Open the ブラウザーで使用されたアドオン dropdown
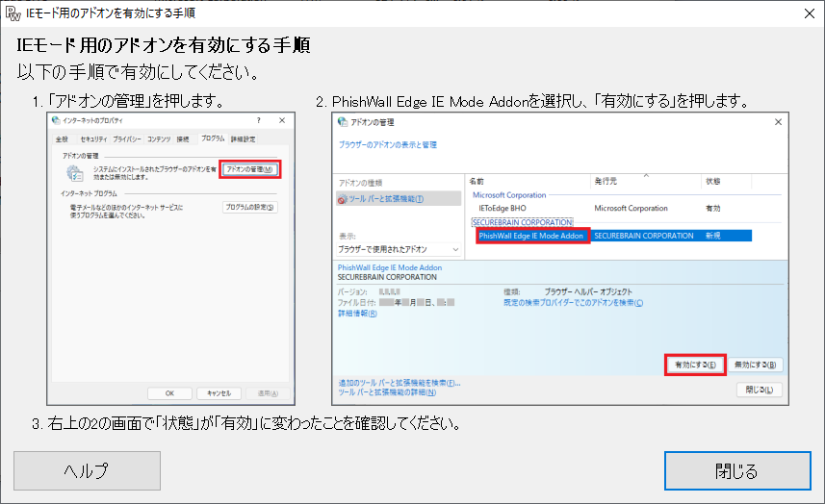Screen dimensions: 825x504 coord(399,249)
